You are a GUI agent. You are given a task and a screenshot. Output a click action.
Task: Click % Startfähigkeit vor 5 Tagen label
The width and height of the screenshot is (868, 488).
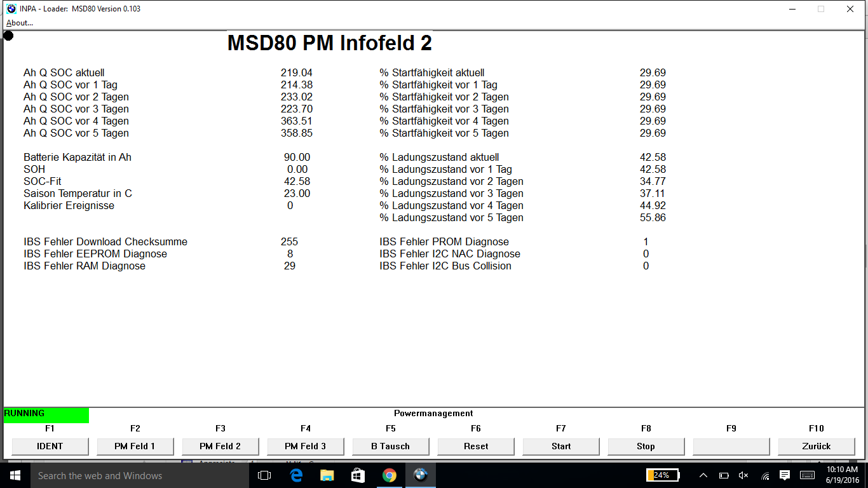(x=444, y=133)
